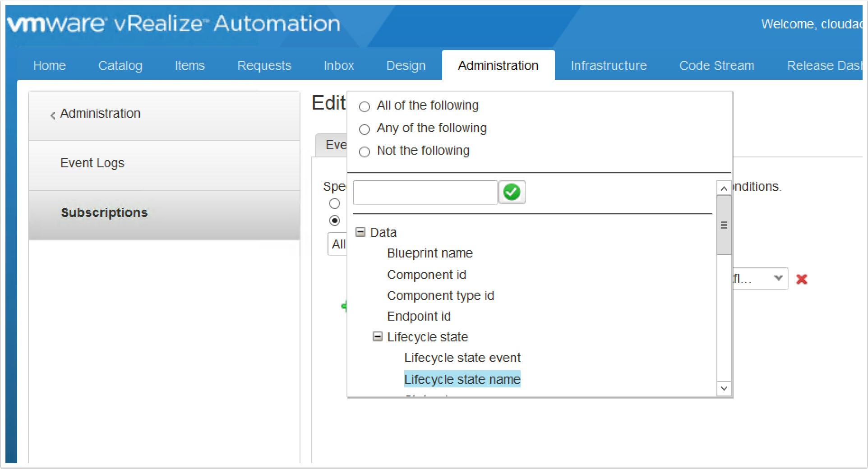Click the green checkmark confirm icon

pyautogui.click(x=512, y=193)
